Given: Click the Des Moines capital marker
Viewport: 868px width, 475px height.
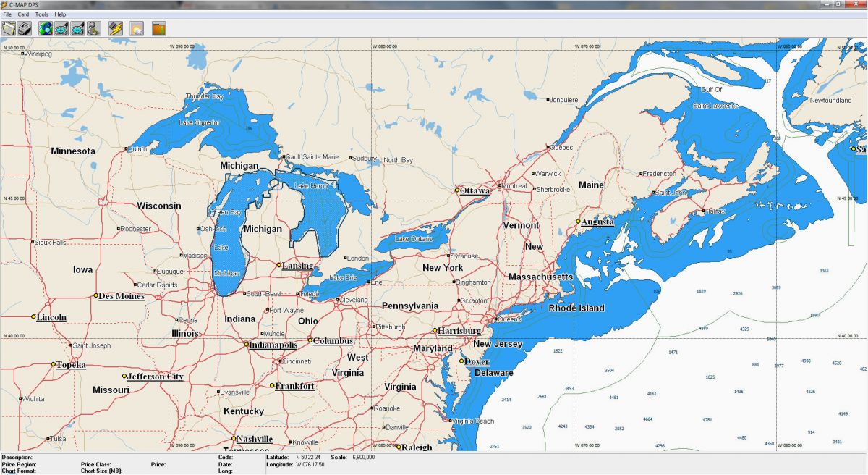Looking at the screenshot, I should (95, 295).
